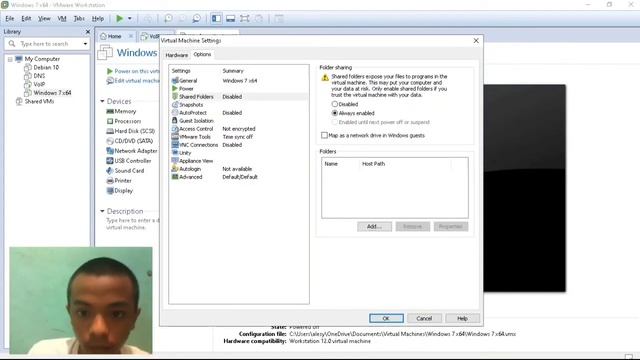Enter full screen mode icon
Screen dimensions: 640x360
[x=244, y=18]
